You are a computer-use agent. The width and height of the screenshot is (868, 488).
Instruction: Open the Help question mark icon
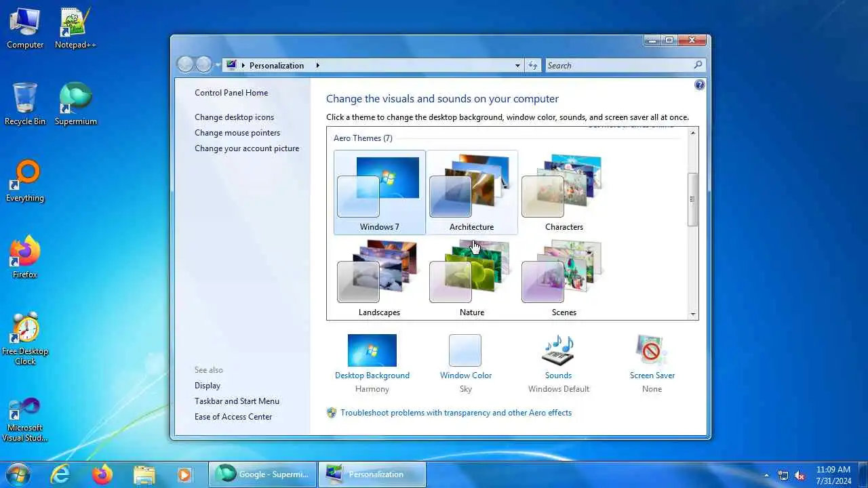700,85
